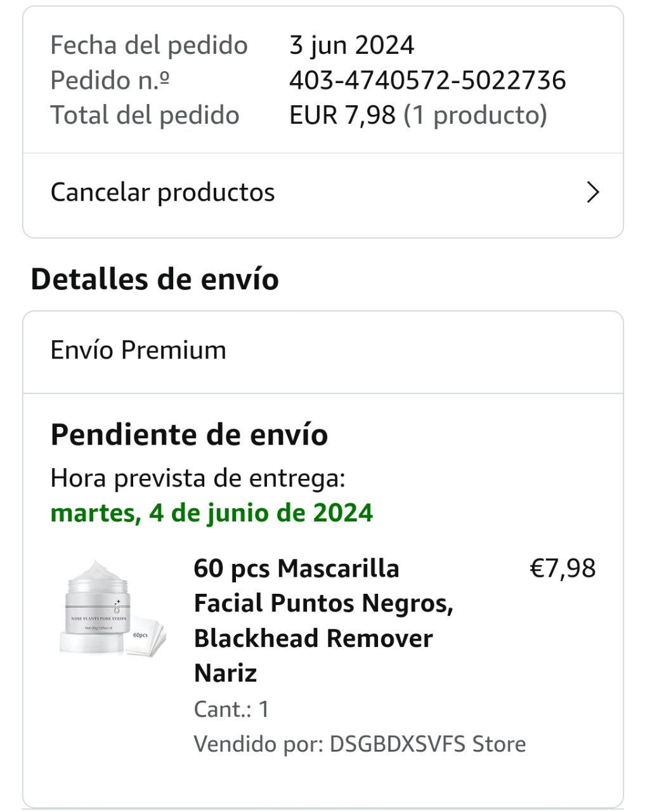645x812 pixels.
Task: Click the Hora prevista de entrega label
Action: click(x=198, y=478)
